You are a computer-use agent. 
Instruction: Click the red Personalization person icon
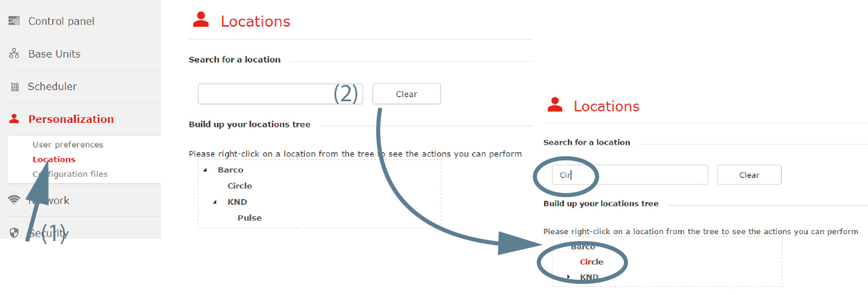pyautogui.click(x=14, y=119)
